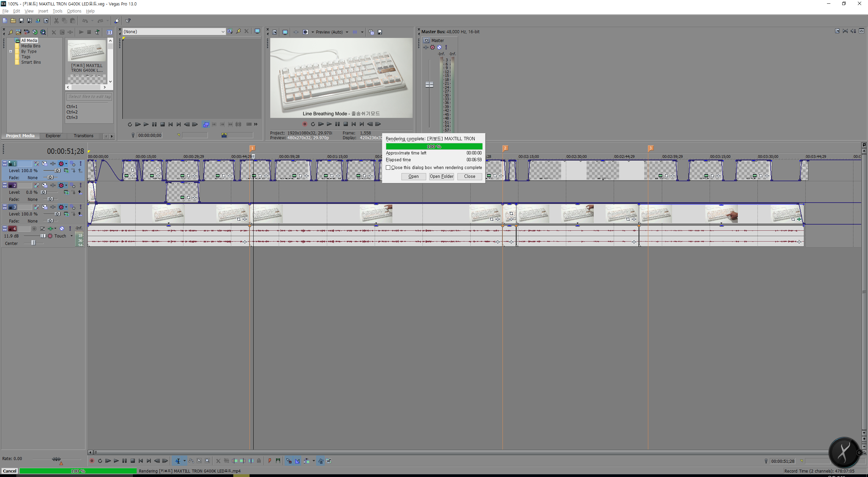Open the Touch automation mode dropdown

[72, 236]
